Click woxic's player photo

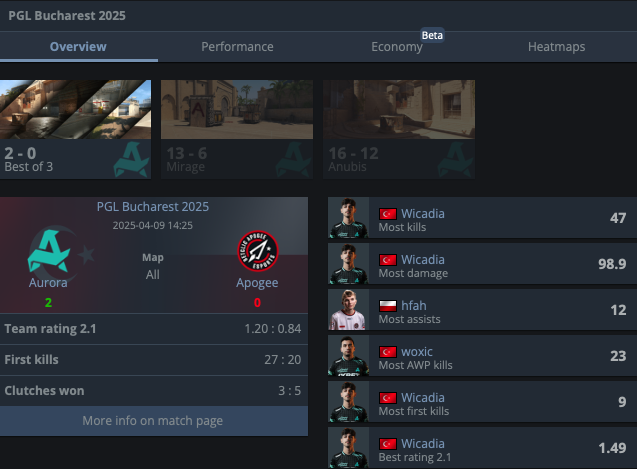coord(349,355)
